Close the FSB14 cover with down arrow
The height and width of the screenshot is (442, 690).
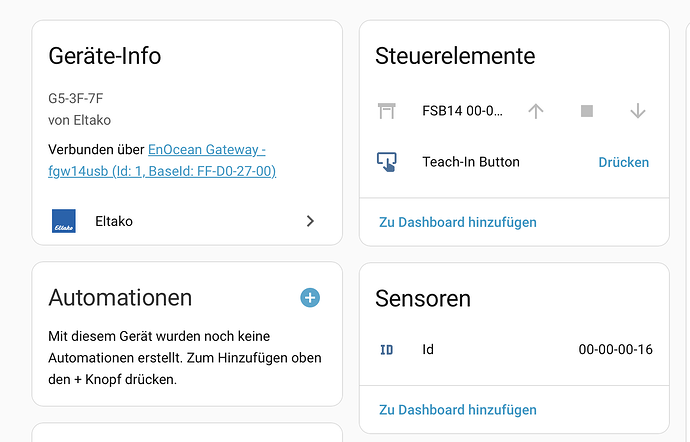tap(638, 111)
